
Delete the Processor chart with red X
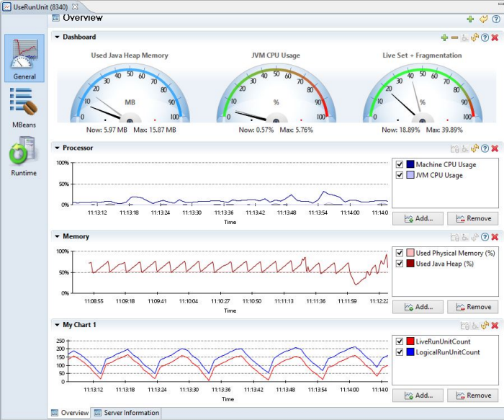[495, 148]
